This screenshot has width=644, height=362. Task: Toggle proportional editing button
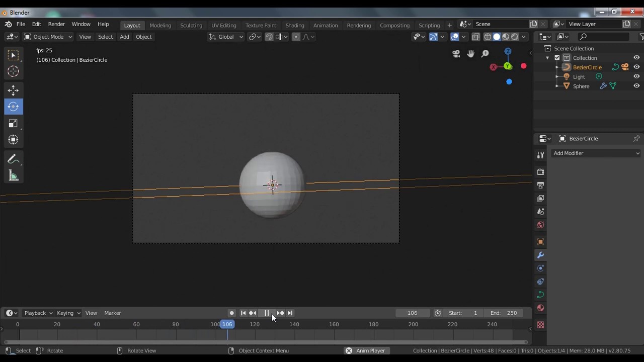click(296, 37)
